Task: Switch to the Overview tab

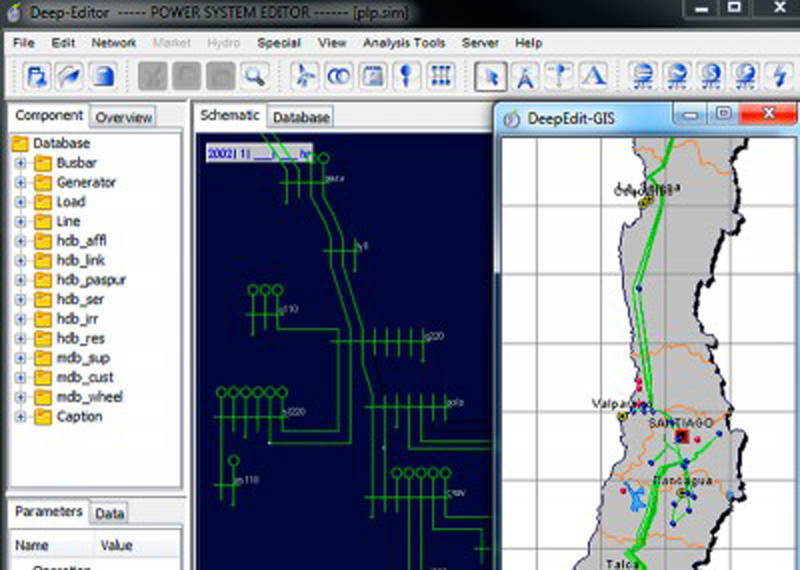Action: click(123, 117)
